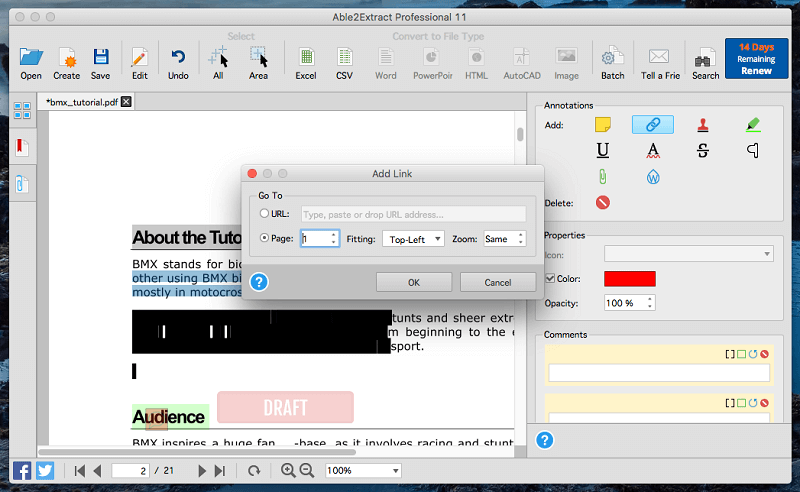Image resolution: width=800 pixels, height=492 pixels.
Task: Select the Page radio button
Action: 264,238
